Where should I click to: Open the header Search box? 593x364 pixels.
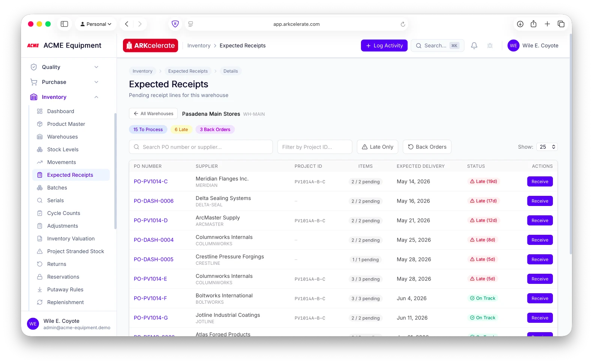437,46
